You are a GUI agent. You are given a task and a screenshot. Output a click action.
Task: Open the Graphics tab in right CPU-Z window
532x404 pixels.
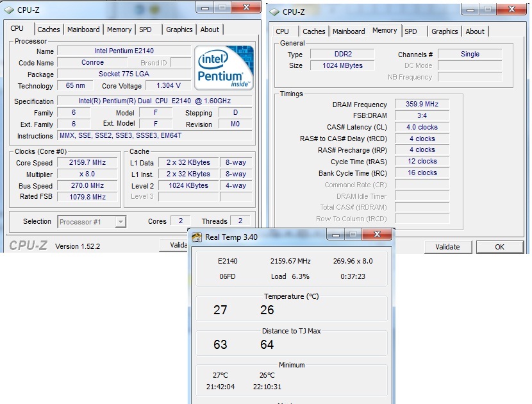point(444,31)
